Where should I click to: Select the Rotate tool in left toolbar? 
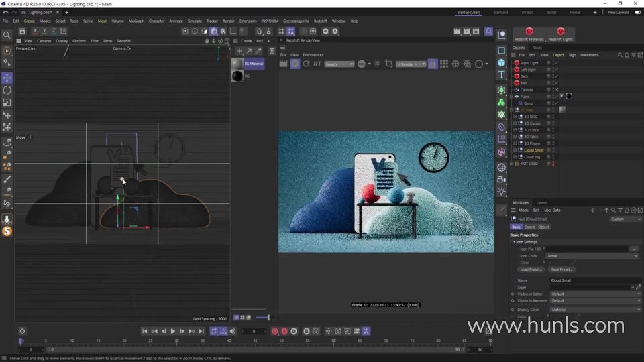7,90
